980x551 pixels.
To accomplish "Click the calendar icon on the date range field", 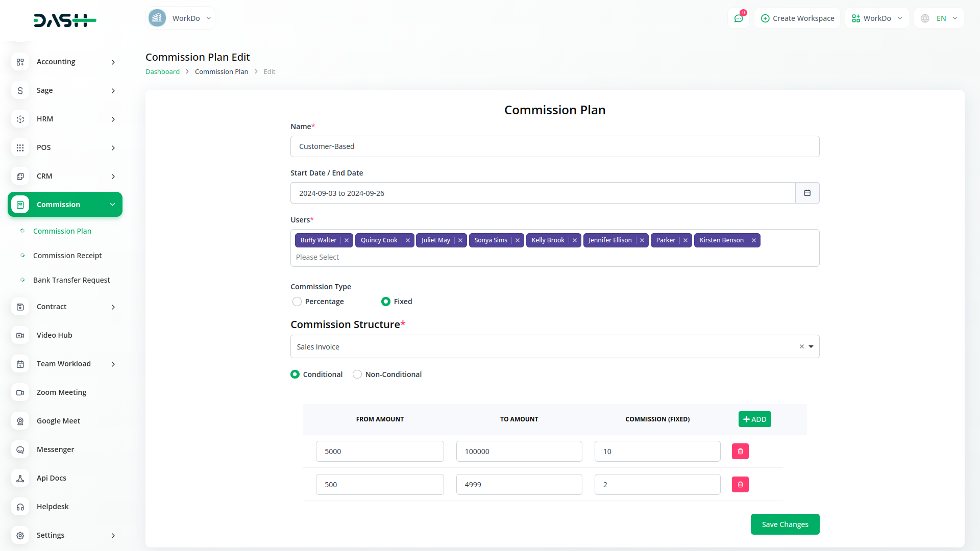I will pos(807,193).
